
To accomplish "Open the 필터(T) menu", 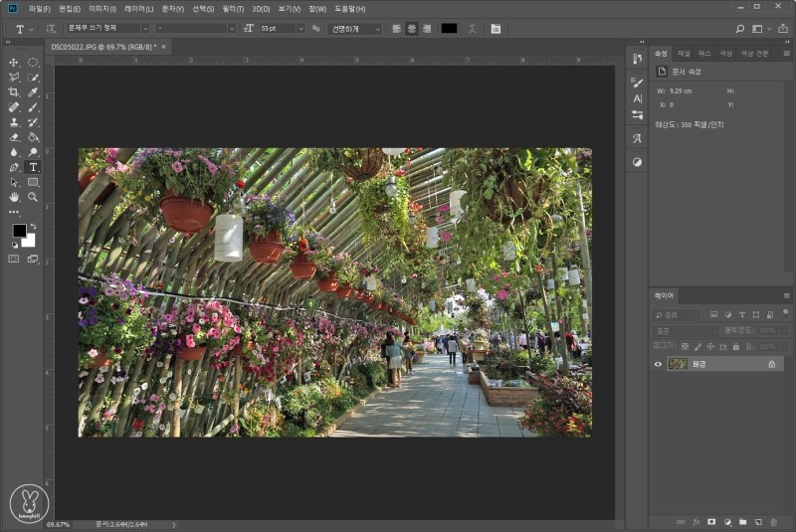I will point(233,9).
